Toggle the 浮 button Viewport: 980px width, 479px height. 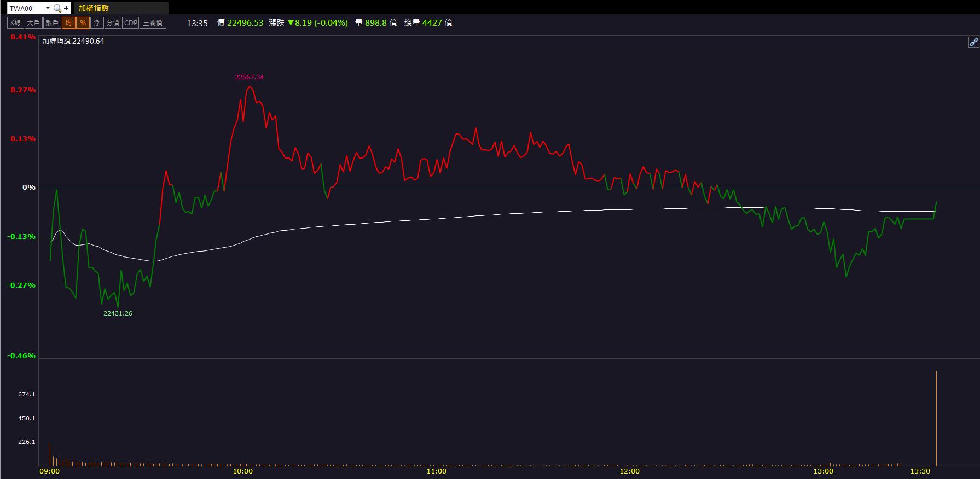(97, 23)
